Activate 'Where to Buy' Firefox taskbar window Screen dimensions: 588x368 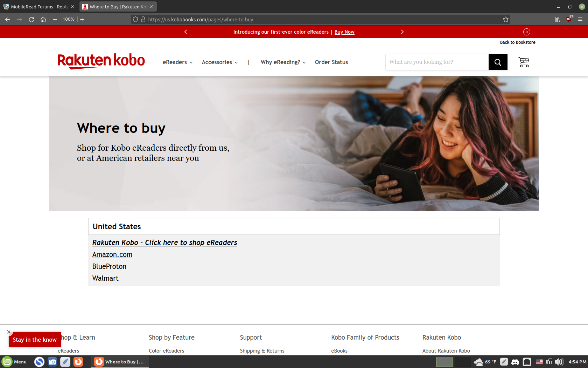[120, 362]
